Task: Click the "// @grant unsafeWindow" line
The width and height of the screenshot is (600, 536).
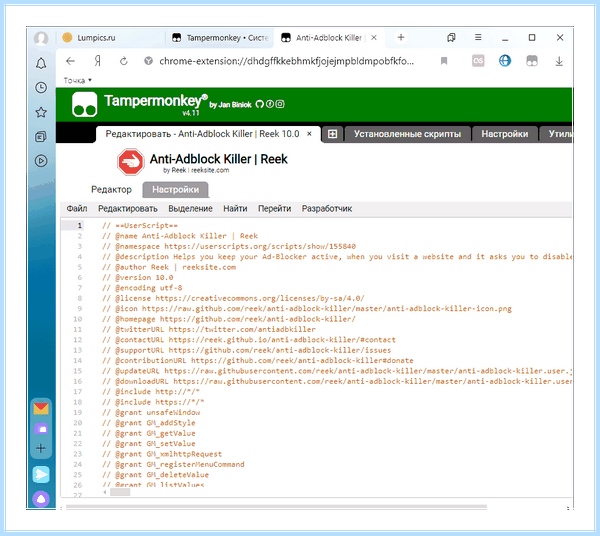Action: coord(151,412)
